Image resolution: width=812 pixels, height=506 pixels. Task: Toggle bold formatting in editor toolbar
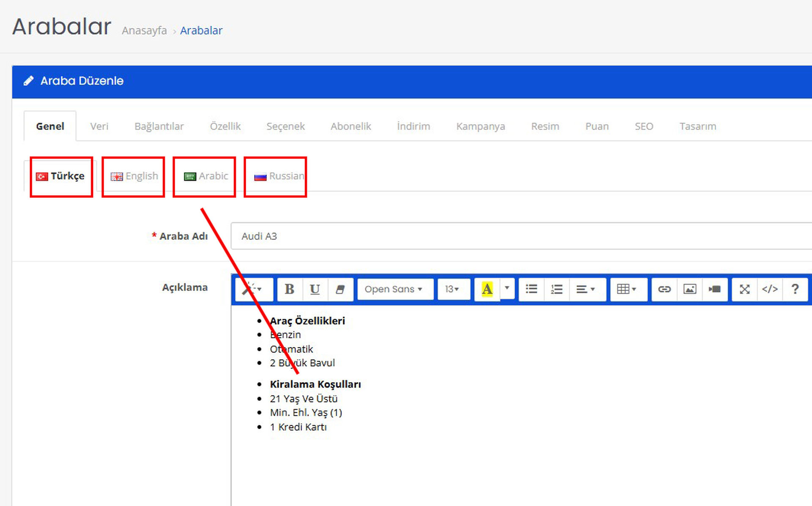[x=289, y=289]
